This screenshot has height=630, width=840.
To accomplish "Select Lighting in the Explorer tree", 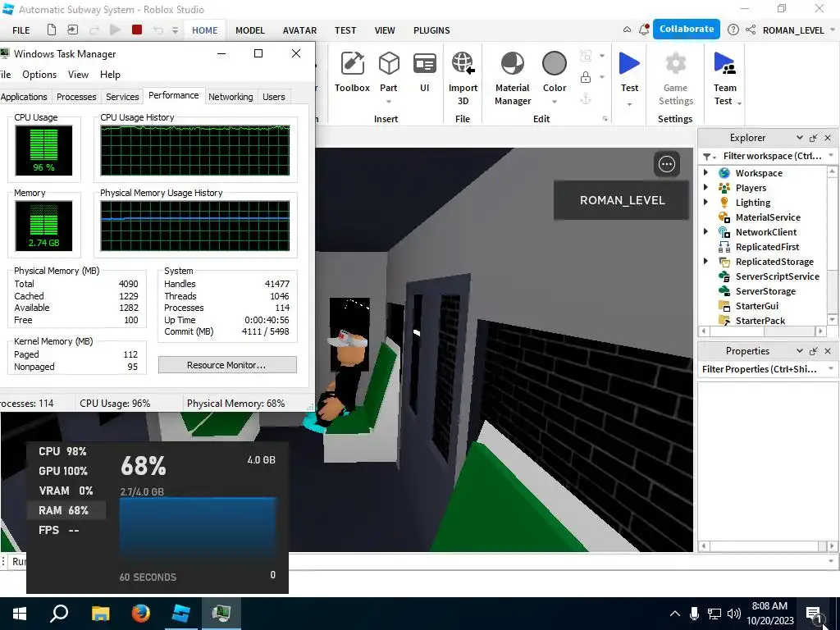I will [753, 203].
